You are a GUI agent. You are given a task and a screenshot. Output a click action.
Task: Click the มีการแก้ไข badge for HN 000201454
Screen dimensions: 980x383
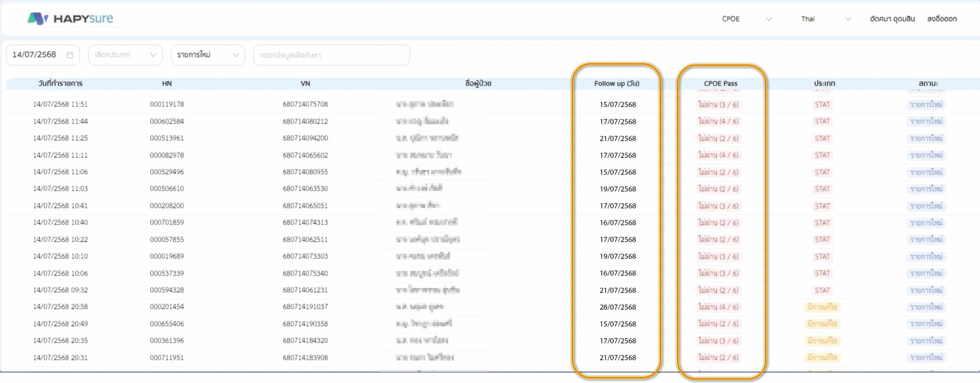(822, 307)
